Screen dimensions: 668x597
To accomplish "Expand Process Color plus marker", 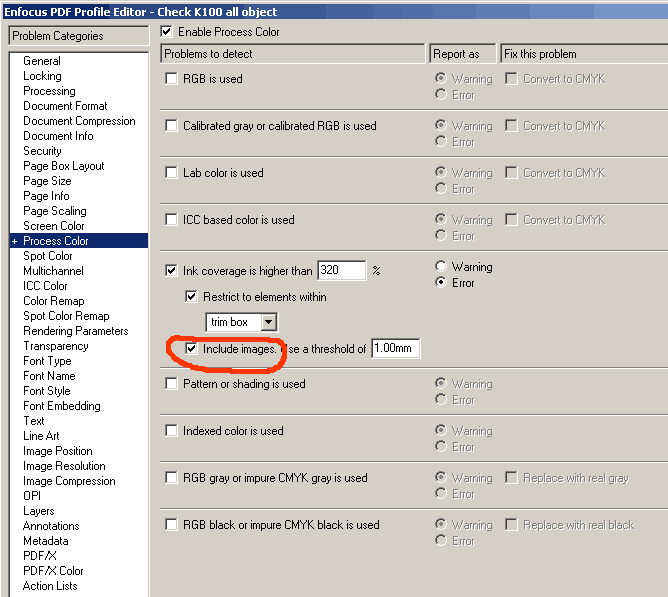I will [14, 242].
